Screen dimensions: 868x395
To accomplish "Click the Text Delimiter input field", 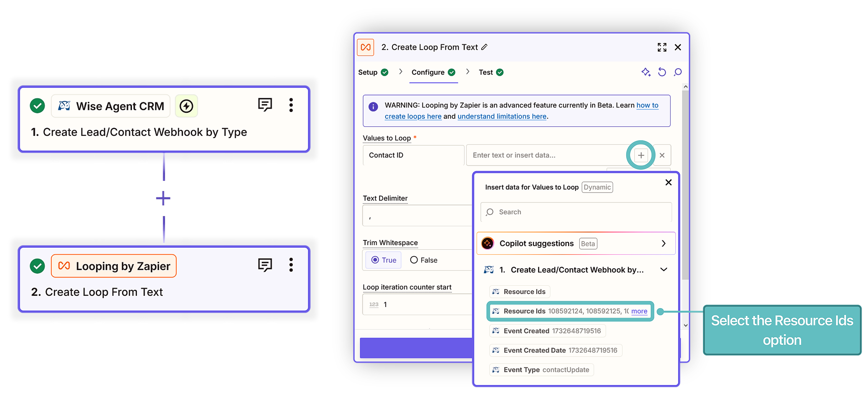I will tap(417, 216).
